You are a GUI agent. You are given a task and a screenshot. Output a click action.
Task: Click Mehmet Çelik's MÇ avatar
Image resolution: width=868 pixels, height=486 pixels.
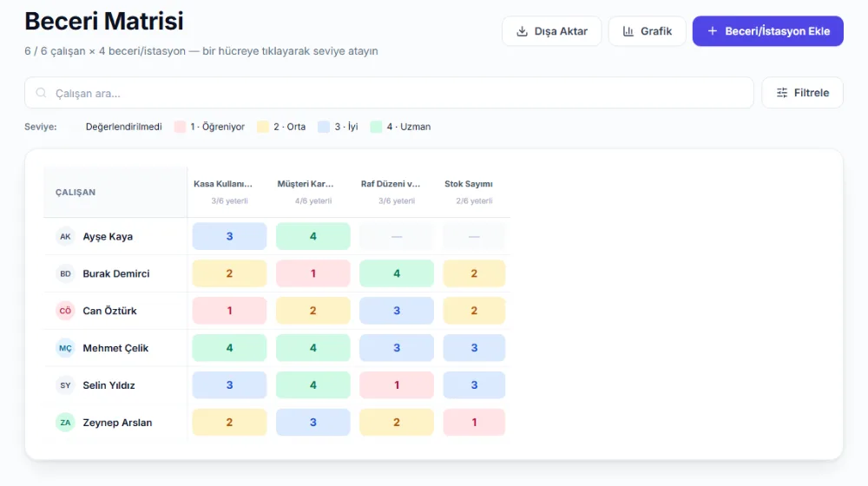65,348
